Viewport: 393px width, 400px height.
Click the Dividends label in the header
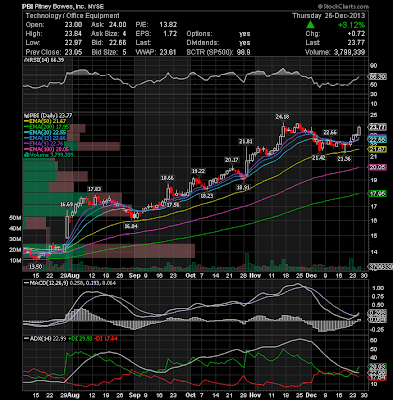click(x=203, y=43)
